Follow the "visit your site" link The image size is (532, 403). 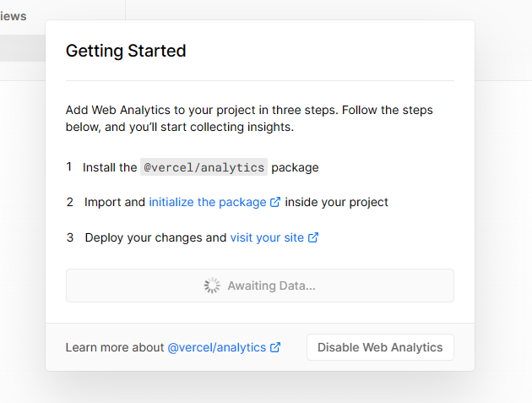pyautogui.click(x=267, y=237)
